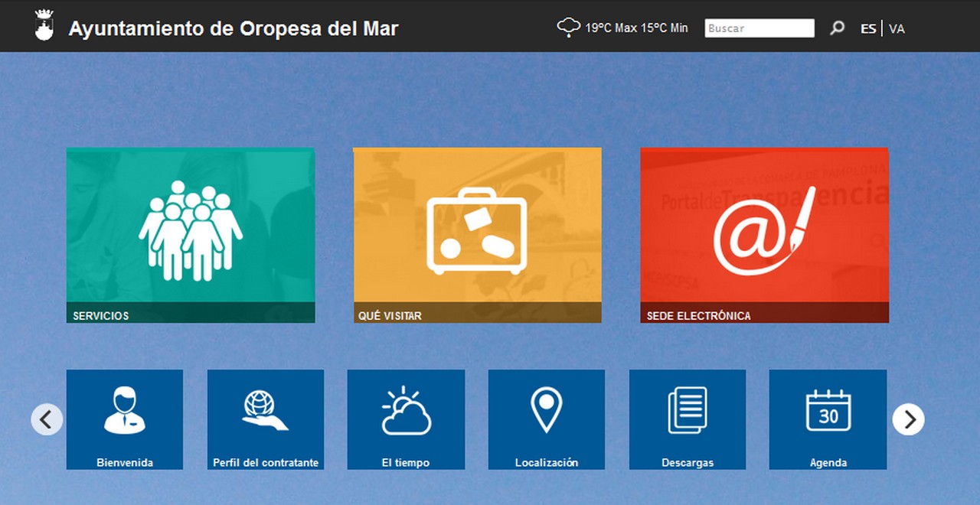Open the Descargas documents tile
Screen dimensions: 980x505
(688, 419)
